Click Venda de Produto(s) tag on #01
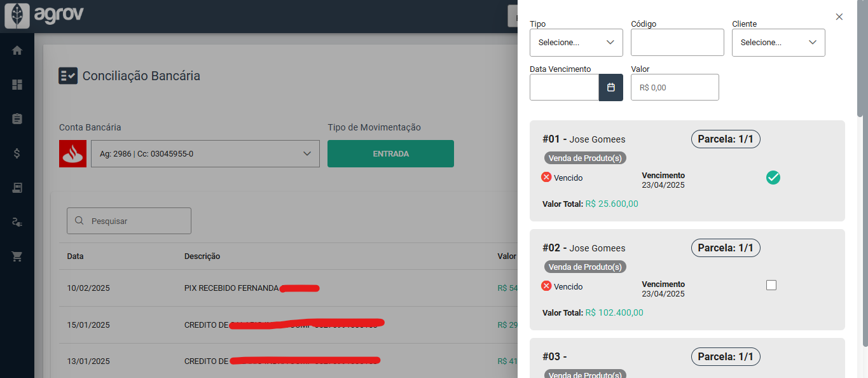The height and width of the screenshot is (378, 868). (585, 158)
